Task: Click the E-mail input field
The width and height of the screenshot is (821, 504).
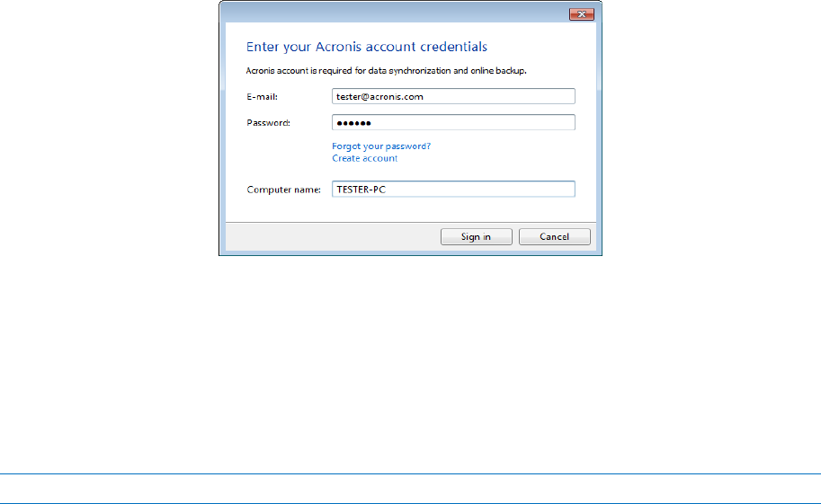Action: (x=453, y=96)
